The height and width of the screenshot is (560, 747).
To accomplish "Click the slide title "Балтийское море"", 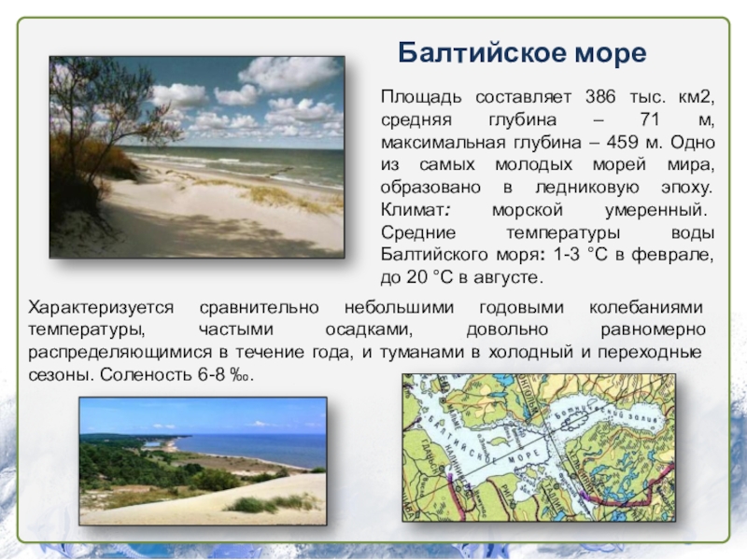I will (522, 52).
